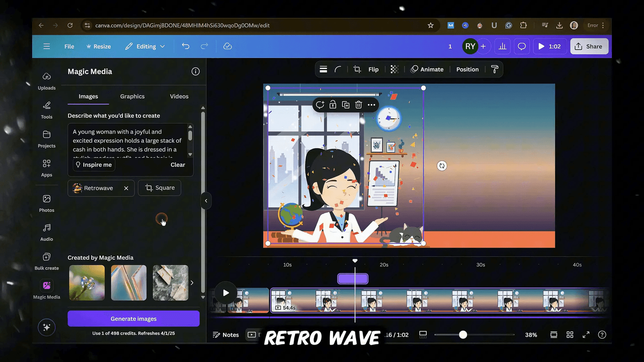Switch to the Graphics tab
644x362 pixels.
coord(132,97)
